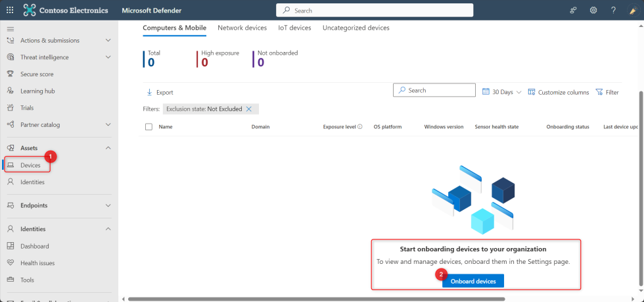Click the Devices laptop icon
This screenshot has width=644, height=302.
click(11, 165)
